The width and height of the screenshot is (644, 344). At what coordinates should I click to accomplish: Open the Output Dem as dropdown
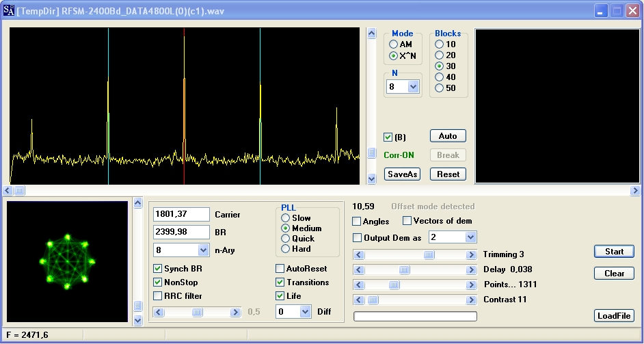click(x=470, y=237)
